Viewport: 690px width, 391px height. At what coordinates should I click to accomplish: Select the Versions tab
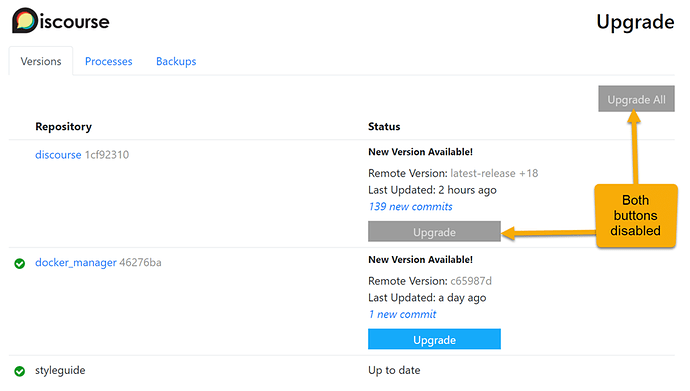(40, 61)
